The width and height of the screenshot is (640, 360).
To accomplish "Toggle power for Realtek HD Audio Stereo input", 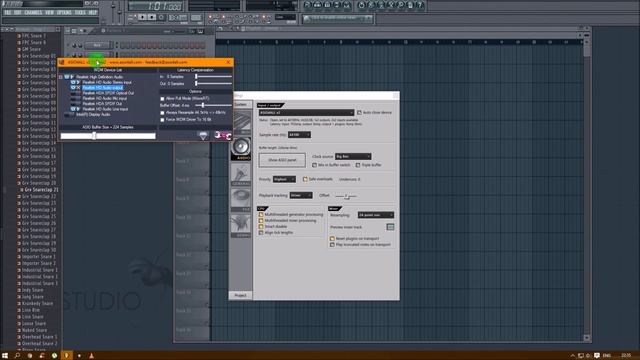I will click(x=73, y=82).
